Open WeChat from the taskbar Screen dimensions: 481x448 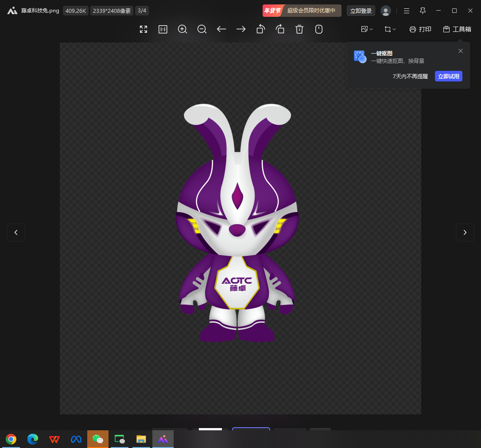98,439
